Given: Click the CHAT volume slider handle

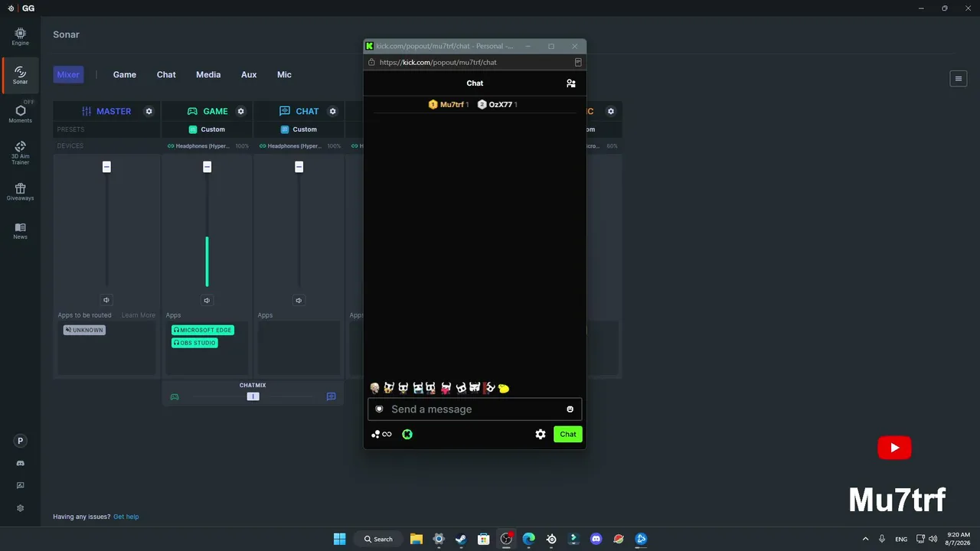Looking at the screenshot, I should tap(299, 167).
